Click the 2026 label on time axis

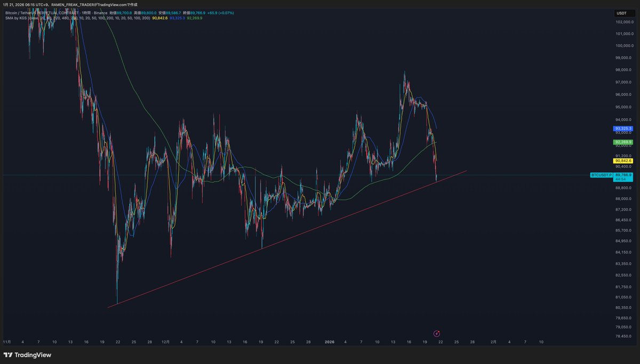point(329,341)
